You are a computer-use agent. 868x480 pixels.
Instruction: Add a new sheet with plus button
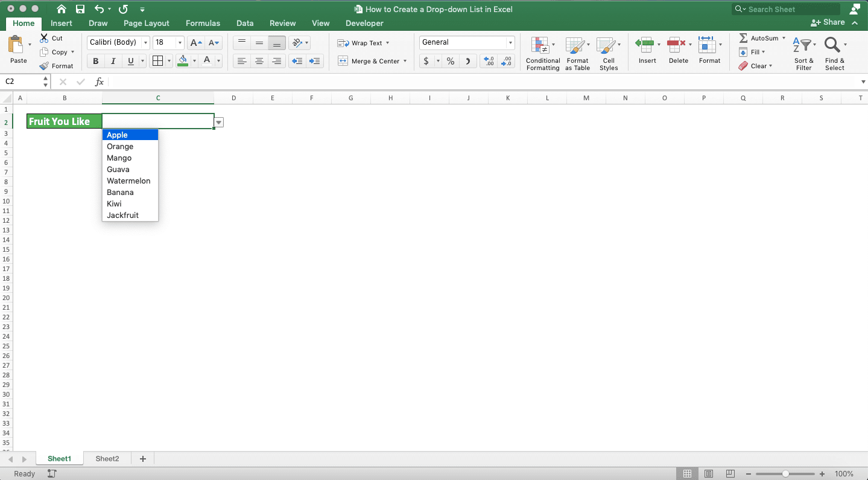[x=143, y=459]
